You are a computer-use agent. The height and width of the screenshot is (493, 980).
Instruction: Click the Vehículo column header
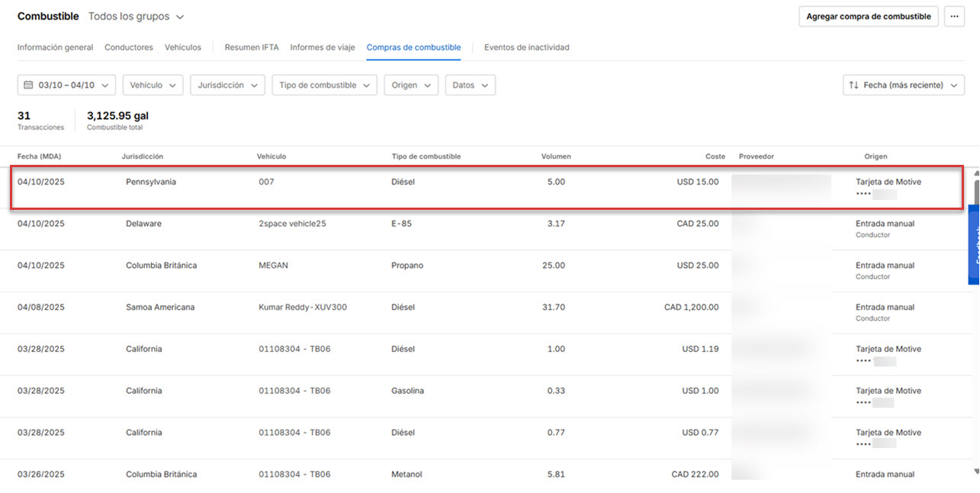click(272, 156)
